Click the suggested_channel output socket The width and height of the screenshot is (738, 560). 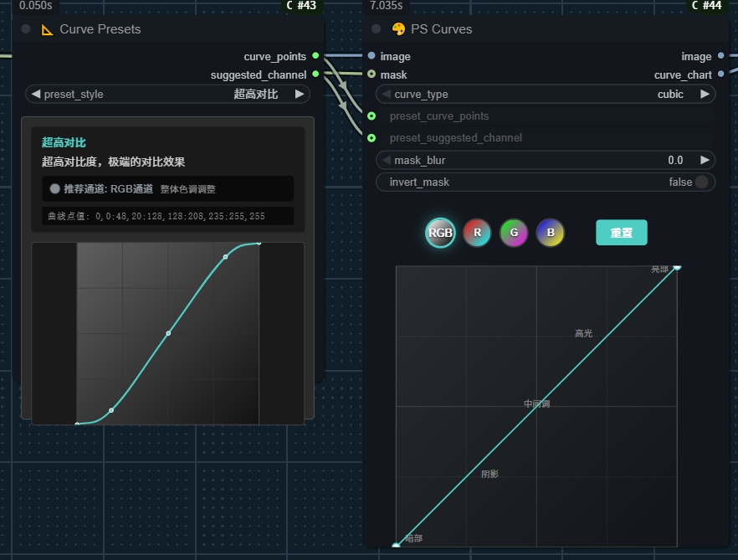pos(315,74)
